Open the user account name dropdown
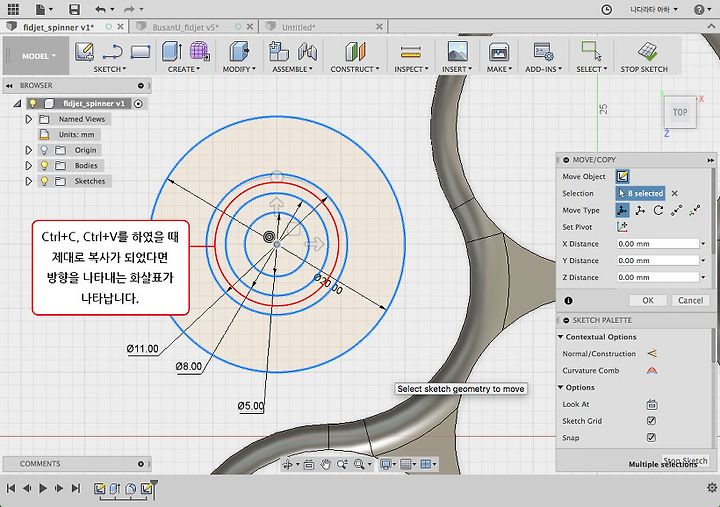 pyautogui.click(x=653, y=9)
